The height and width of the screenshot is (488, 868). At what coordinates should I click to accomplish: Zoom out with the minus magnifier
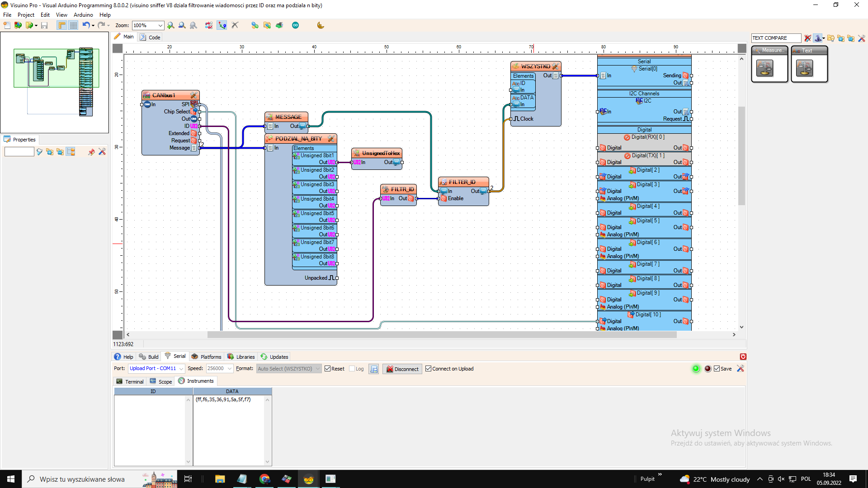point(182,25)
